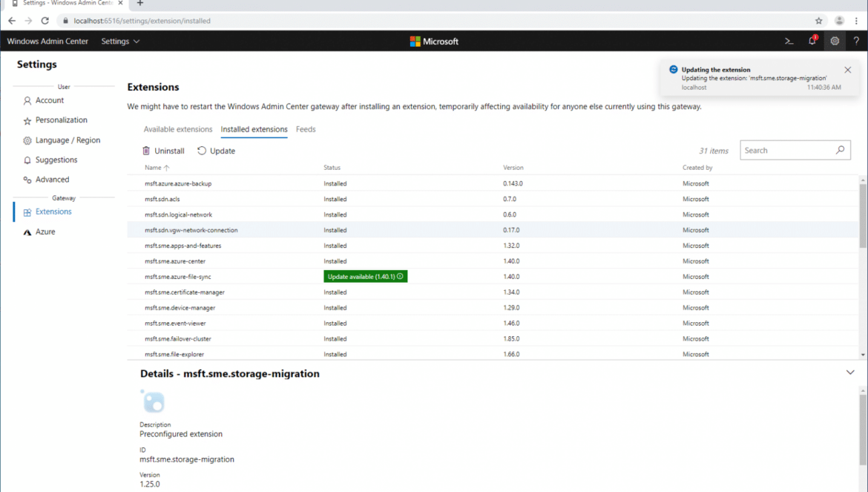
Task: Select the msft.sme.azure-file-sync row
Action: (x=493, y=276)
